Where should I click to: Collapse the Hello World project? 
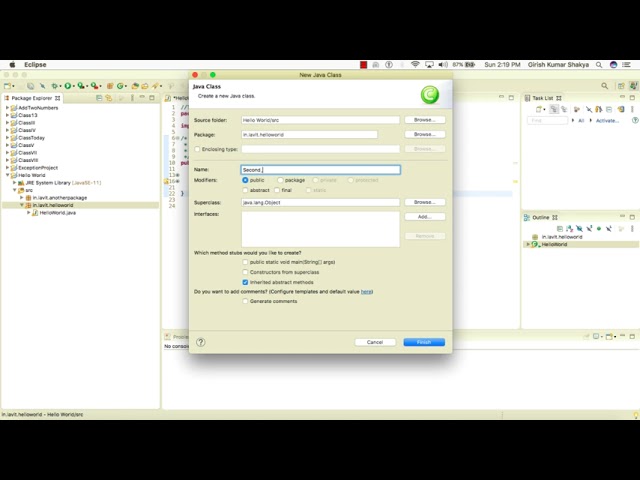tap(7, 175)
